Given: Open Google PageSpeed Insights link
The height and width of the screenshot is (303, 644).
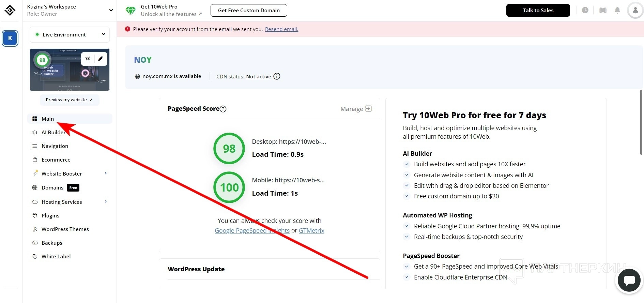Looking at the screenshot, I should pos(252,230).
